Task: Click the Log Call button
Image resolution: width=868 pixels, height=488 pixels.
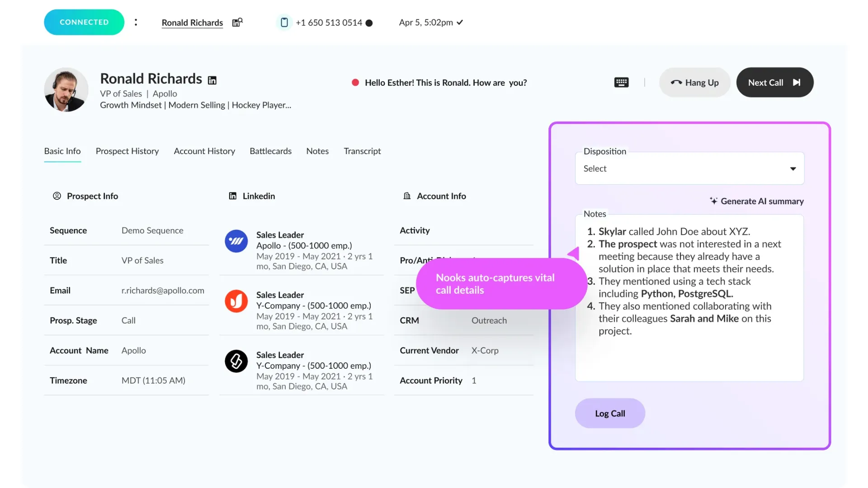Action: pyautogui.click(x=610, y=413)
